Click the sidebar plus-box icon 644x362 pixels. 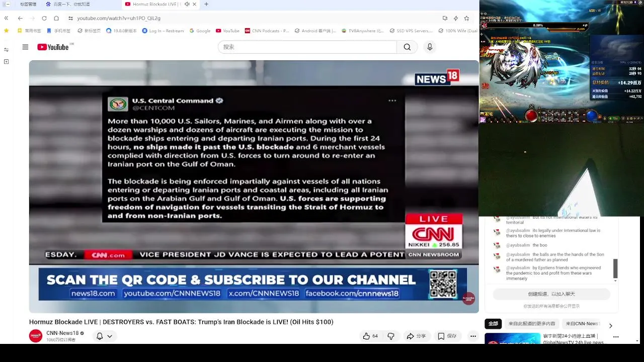(6, 61)
